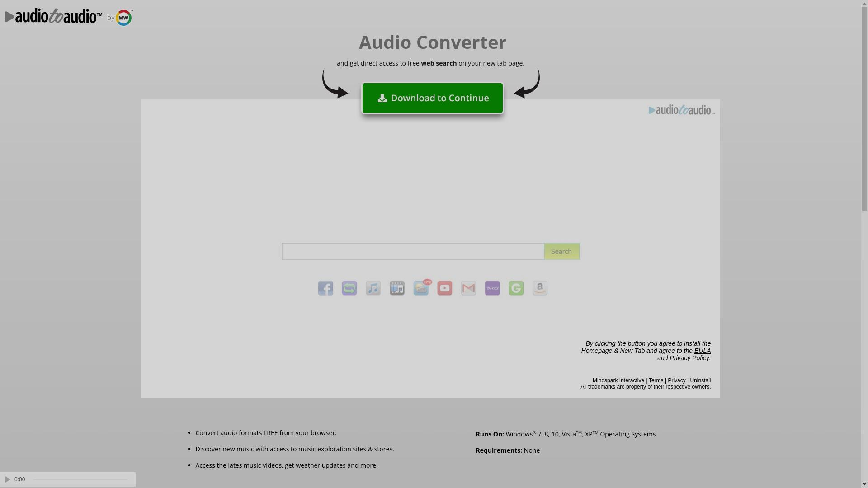This screenshot has height=488, width=868.
Task: Open the Terms footer link
Action: 656,380
